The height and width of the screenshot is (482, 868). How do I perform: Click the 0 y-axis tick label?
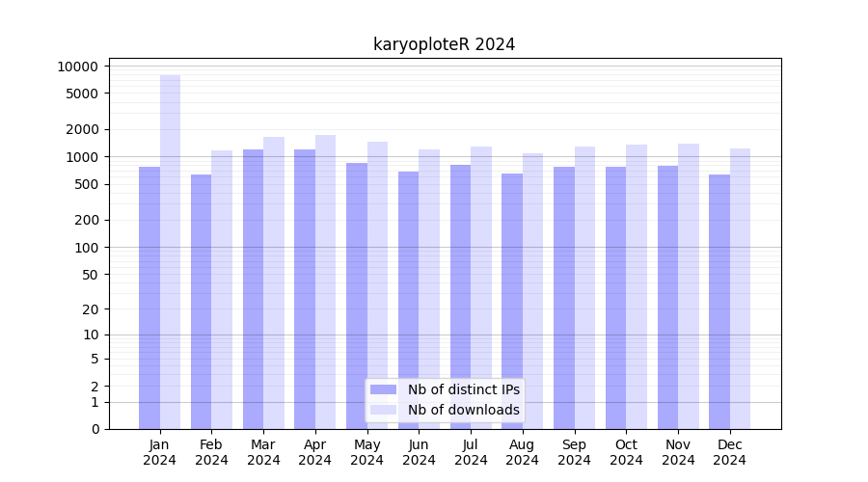pos(94,429)
